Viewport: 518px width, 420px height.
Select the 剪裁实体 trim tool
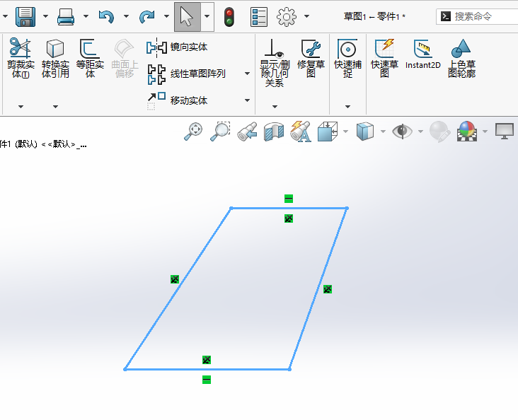(21, 57)
